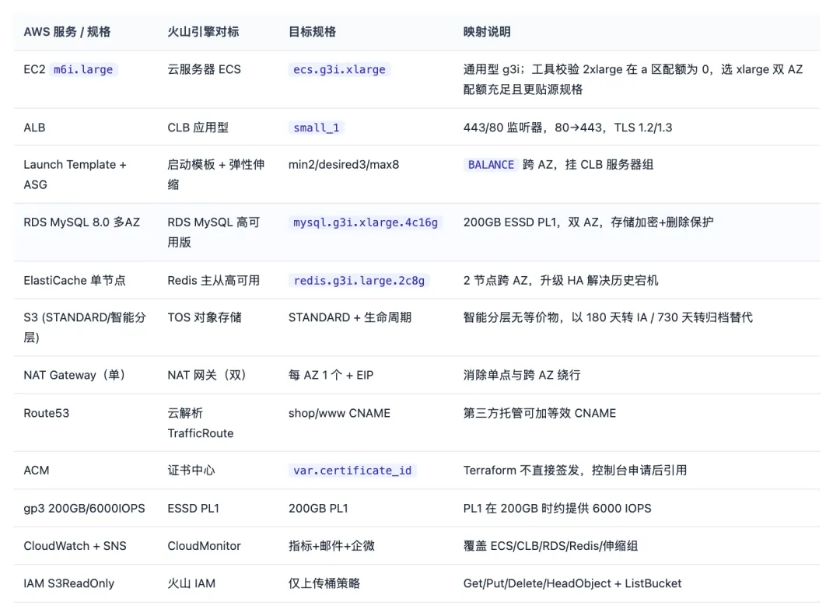Viewport: 840px width, 616px height.
Task: Click the '火山 IAM' cell
Action: point(191,583)
